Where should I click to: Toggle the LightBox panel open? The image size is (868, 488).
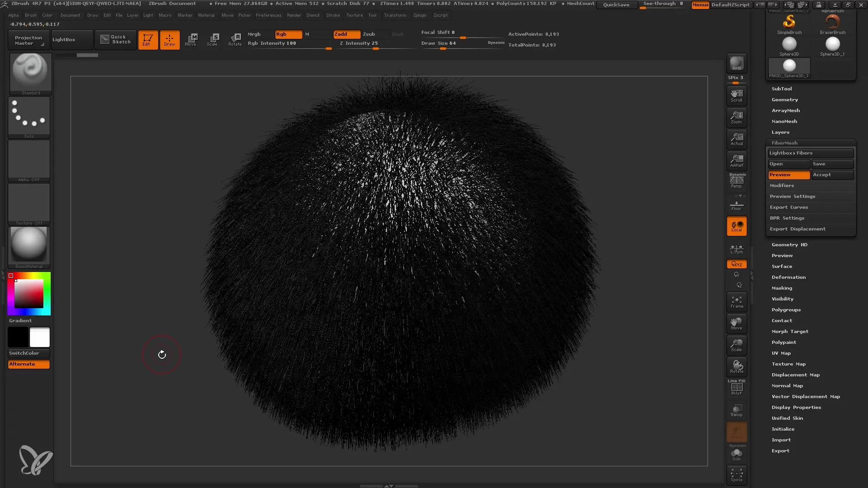(x=64, y=39)
